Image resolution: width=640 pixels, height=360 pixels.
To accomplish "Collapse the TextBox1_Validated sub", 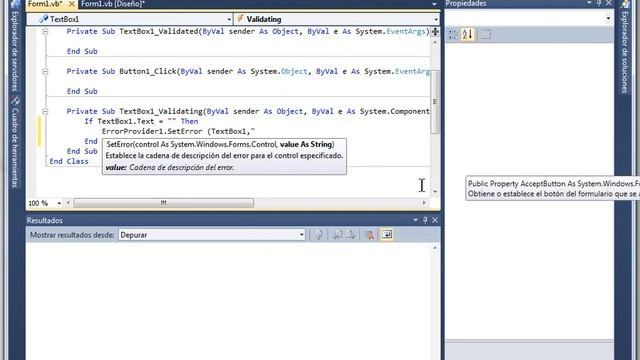I will coord(45,31).
